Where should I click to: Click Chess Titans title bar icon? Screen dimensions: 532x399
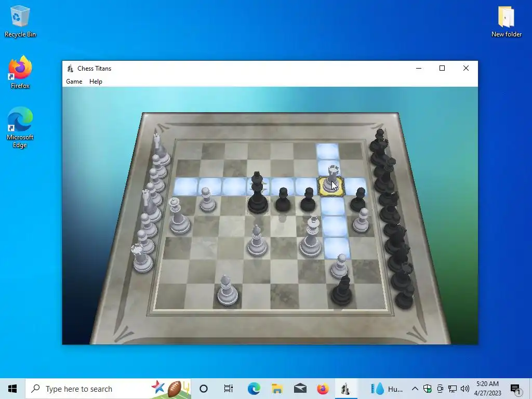(x=70, y=68)
